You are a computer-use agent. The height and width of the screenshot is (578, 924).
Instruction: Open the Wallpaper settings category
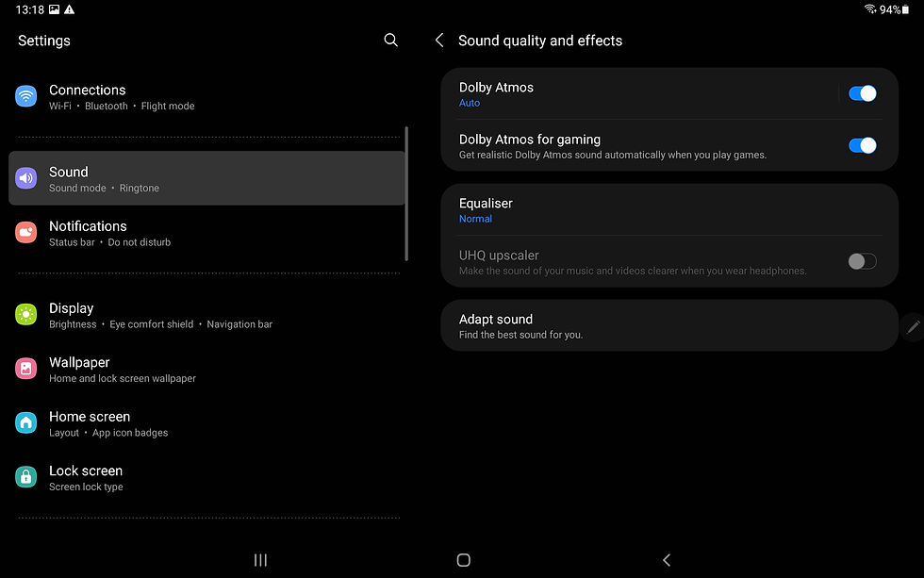pos(206,370)
